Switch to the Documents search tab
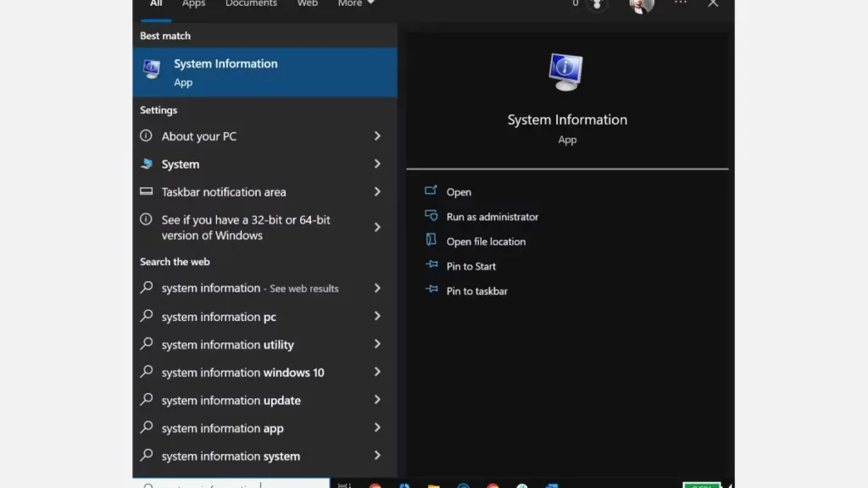The width and height of the screenshot is (868, 488). point(251,4)
